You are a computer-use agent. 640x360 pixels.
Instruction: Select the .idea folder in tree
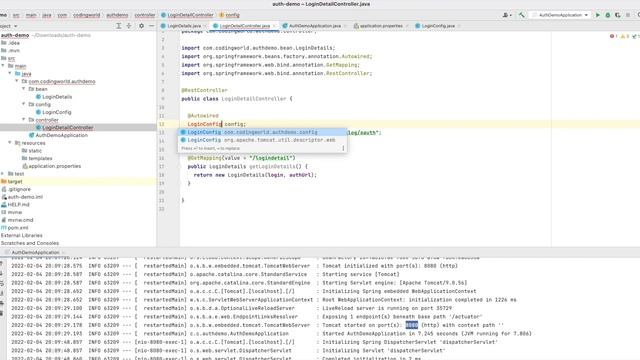11,43
